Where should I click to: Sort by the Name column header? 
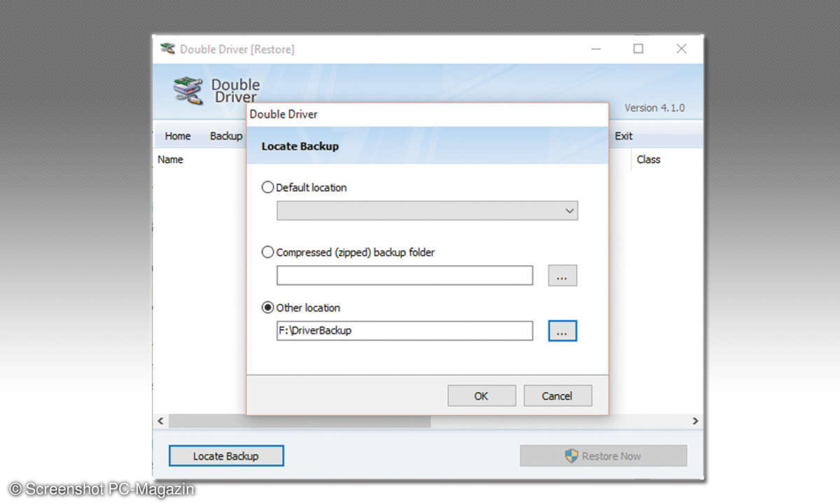pyautogui.click(x=170, y=160)
